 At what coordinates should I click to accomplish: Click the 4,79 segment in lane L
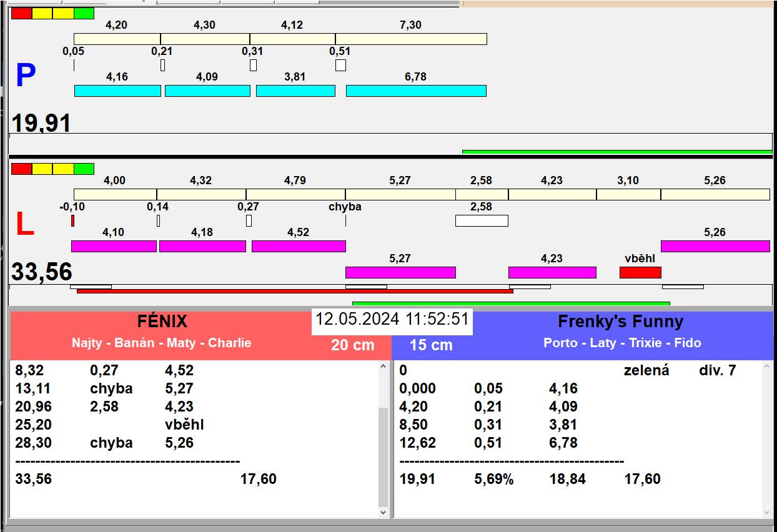click(x=295, y=194)
